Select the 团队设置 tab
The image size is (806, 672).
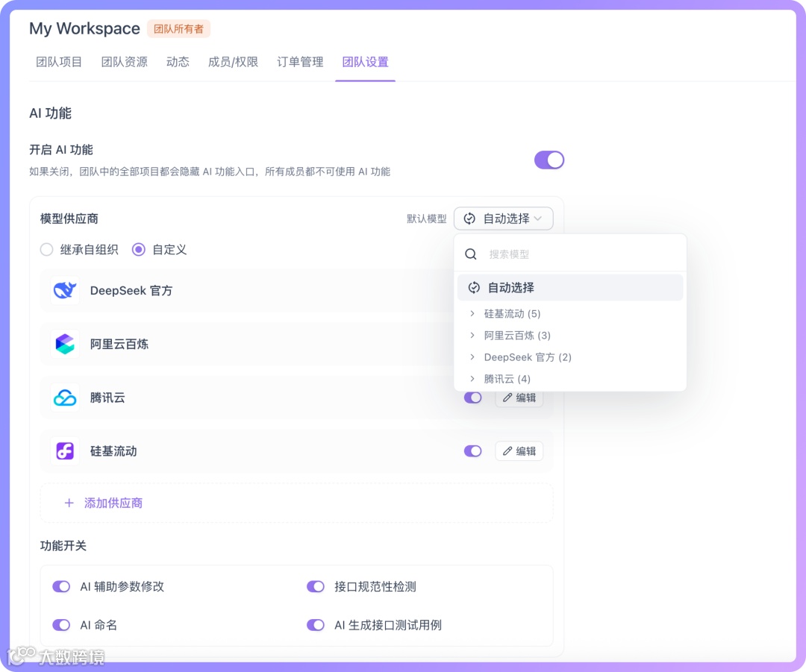366,62
